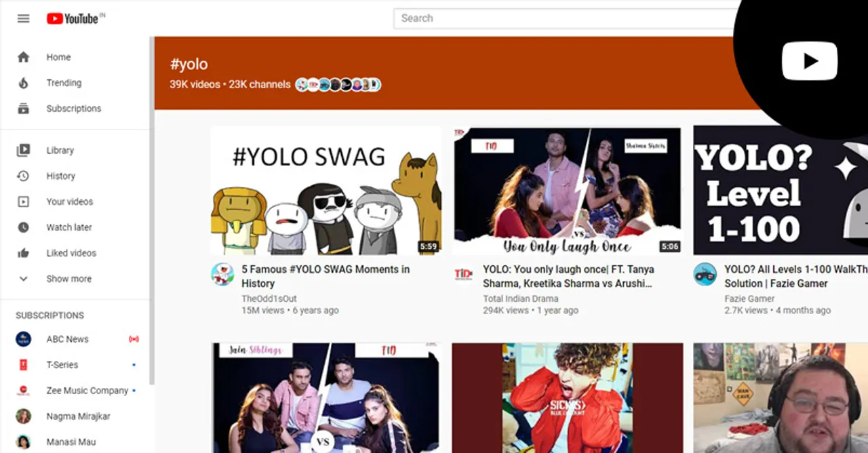868x453 pixels.
Task: Click the Subscriptions icon
Action: pyautogui.click(x=23, y=109)
